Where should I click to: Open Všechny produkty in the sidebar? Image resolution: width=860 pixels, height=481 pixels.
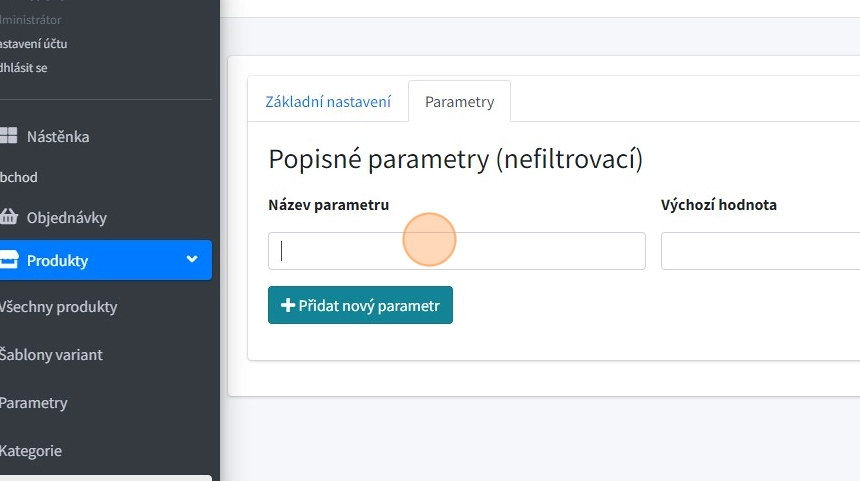pos(58,307)
